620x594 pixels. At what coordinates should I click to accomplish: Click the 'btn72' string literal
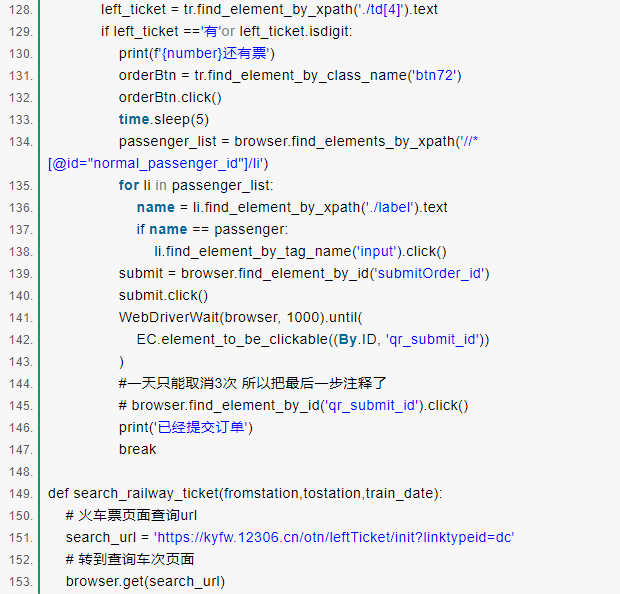tap(434, 76)
